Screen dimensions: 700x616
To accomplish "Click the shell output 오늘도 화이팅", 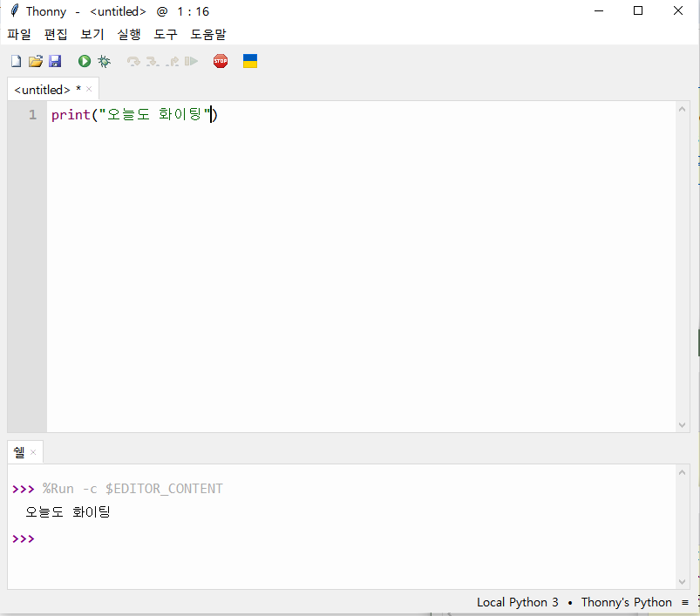I will coord(67,511).
